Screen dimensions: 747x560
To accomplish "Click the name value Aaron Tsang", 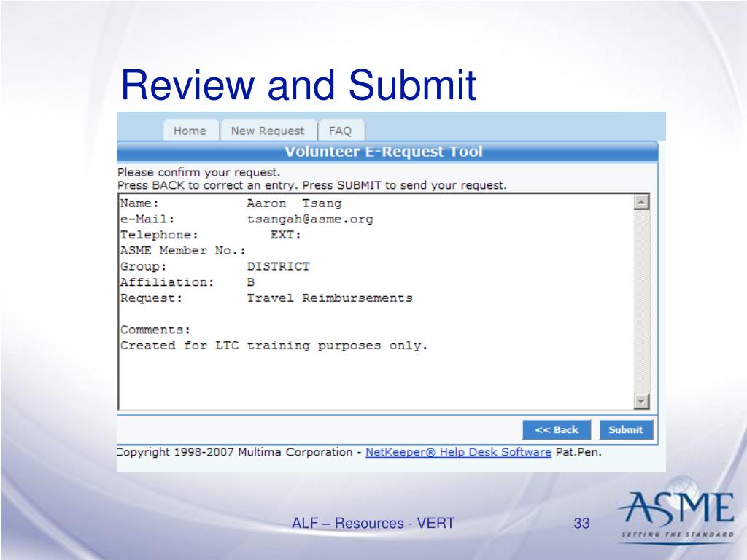I will (294, 203).
